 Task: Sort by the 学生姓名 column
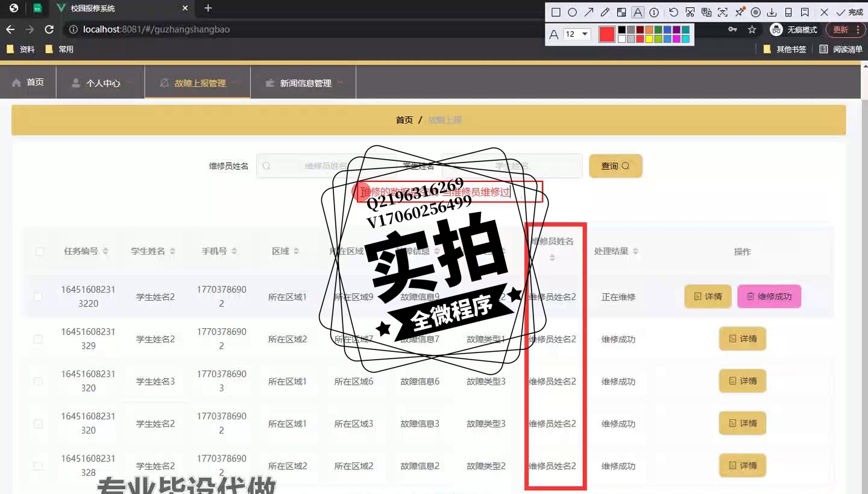click(172, 251)
